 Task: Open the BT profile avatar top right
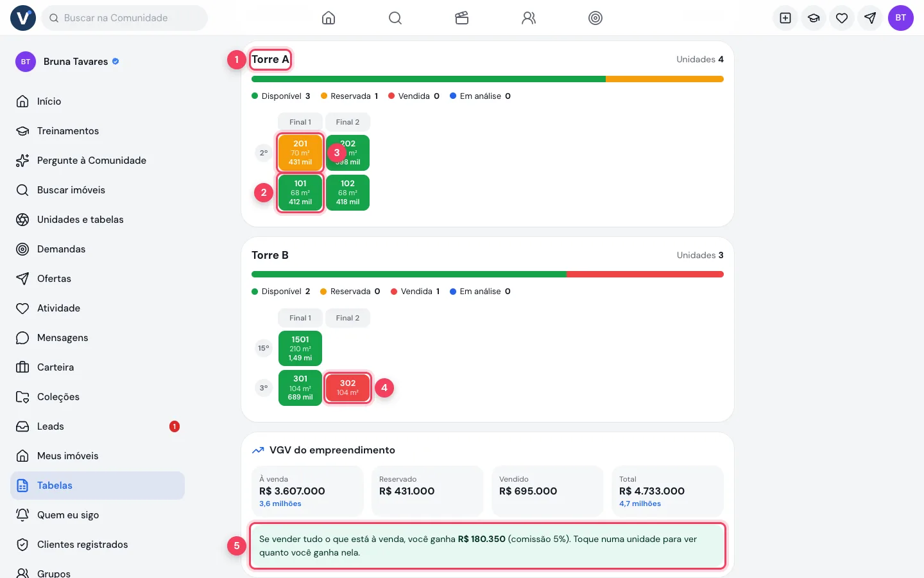901,18
